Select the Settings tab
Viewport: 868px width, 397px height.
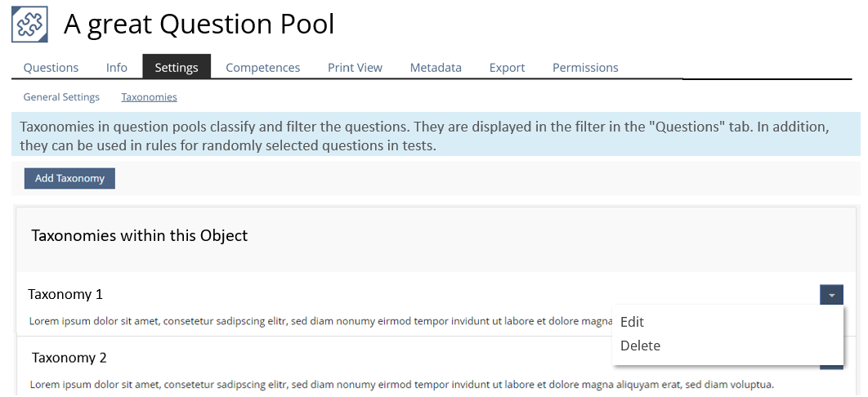tap(177, 68)
